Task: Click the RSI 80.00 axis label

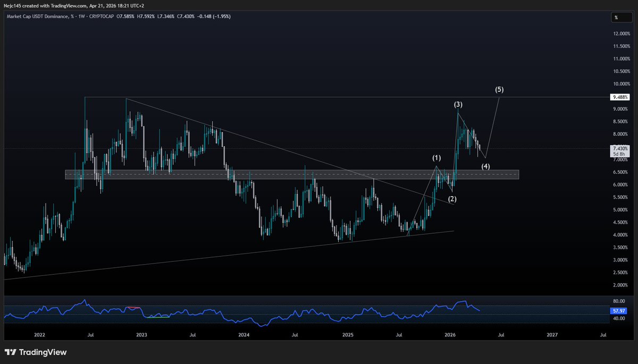Action: 619,301
